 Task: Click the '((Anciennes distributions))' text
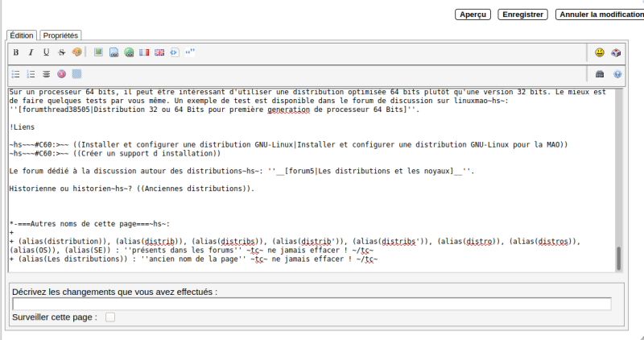[193, 189]
